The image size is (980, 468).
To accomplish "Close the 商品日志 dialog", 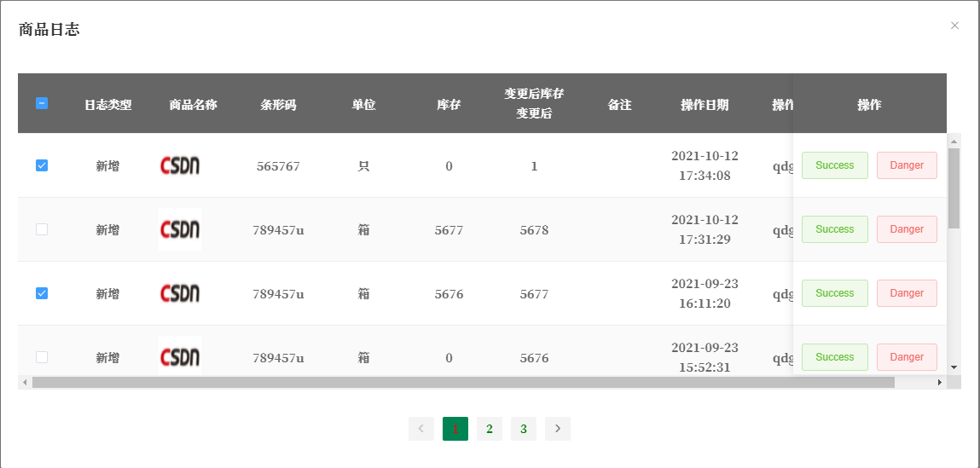I will coord(954,26).
